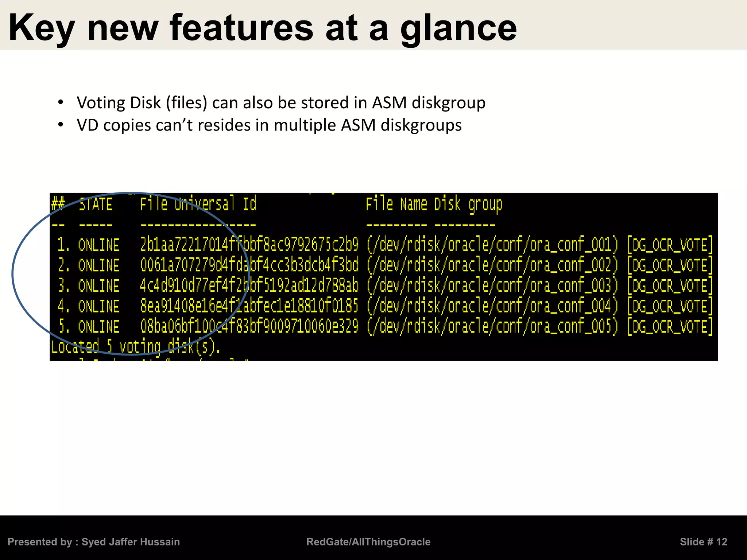The height and width of the screenshot is (560, 747).
Task: Click the path ending ora_conf_005
Action: pyautogui.click(x=492, y=326)
